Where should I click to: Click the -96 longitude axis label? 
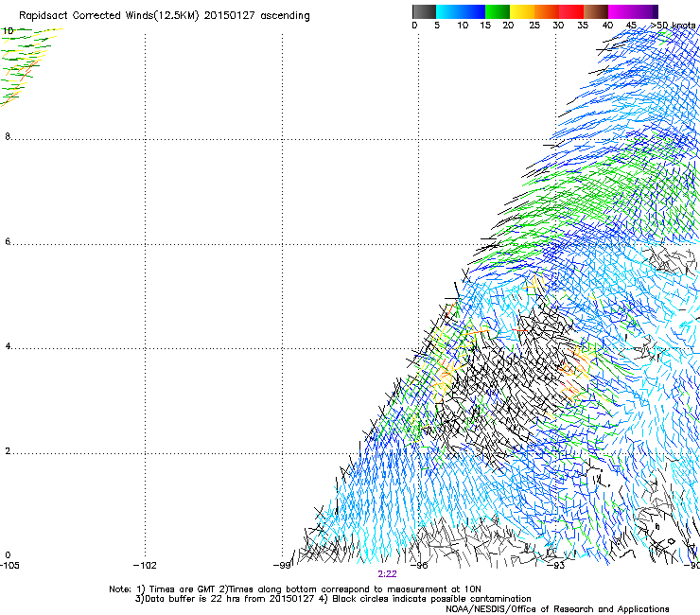(419, 566)
